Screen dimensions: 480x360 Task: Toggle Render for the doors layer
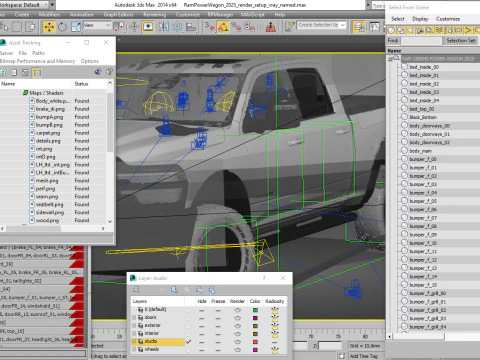(237, 318)
